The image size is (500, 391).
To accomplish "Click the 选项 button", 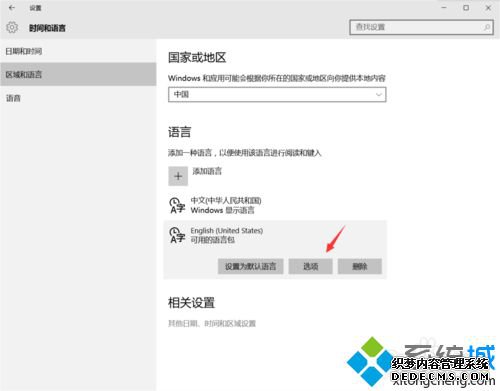I will pyautogui.click(x=310, y=266).
